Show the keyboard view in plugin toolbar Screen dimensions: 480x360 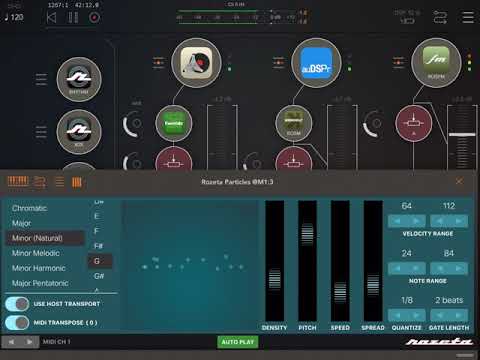[18, 182]
